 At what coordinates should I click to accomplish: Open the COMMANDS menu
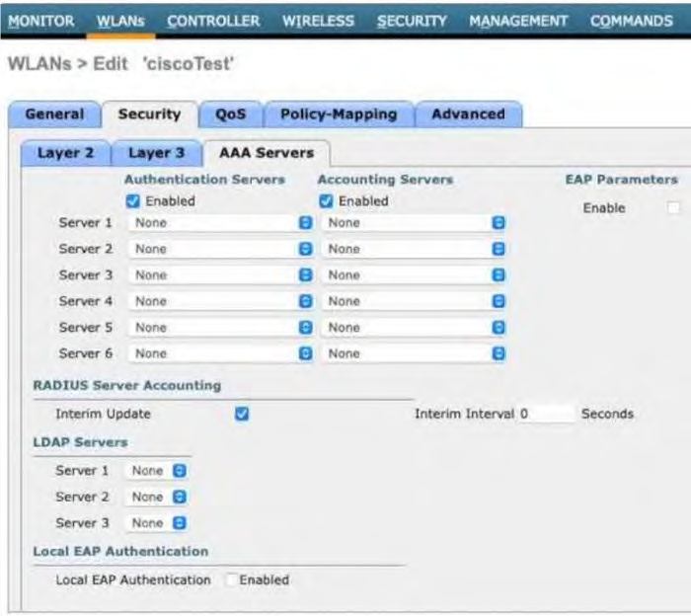tap(631, 21)
